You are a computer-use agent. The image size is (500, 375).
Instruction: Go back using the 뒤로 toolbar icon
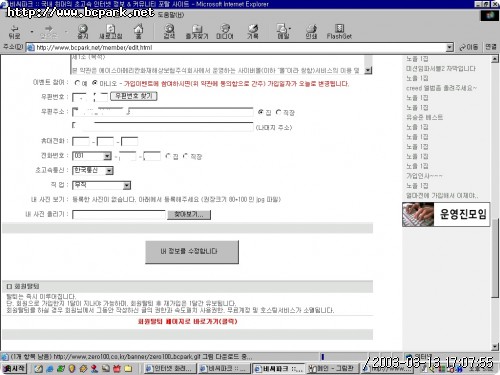(15, 32)
